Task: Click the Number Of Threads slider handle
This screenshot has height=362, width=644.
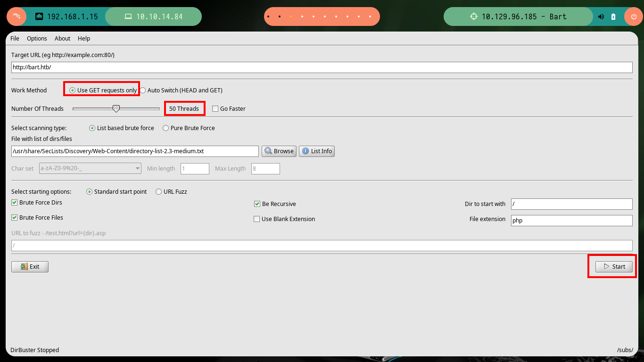Action: click(x=116, y=108)
